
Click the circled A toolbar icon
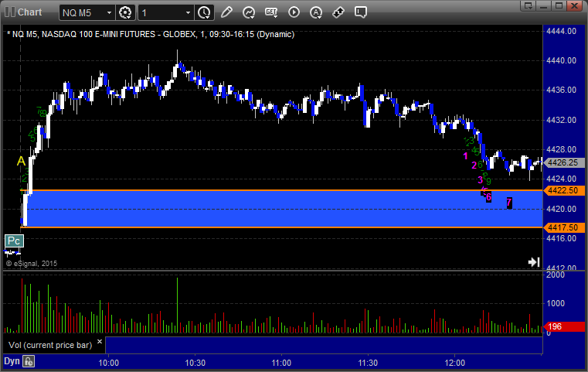point(316,12)
